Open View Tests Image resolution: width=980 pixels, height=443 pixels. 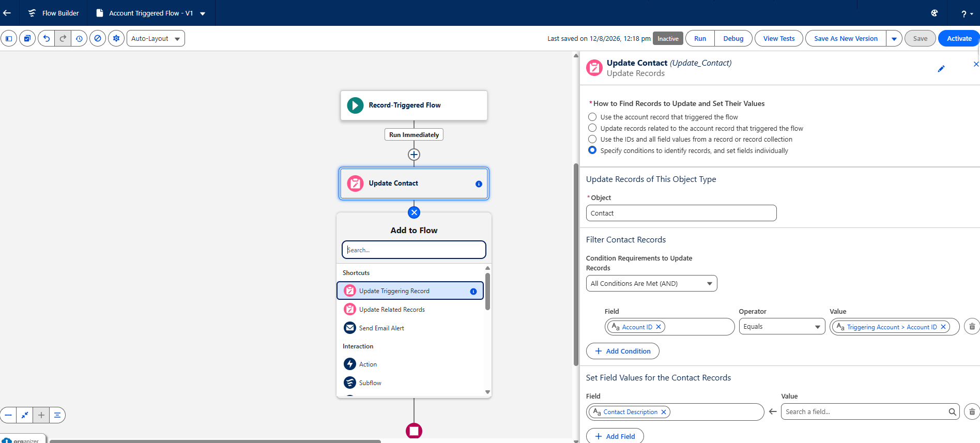[x=779, y=39]
